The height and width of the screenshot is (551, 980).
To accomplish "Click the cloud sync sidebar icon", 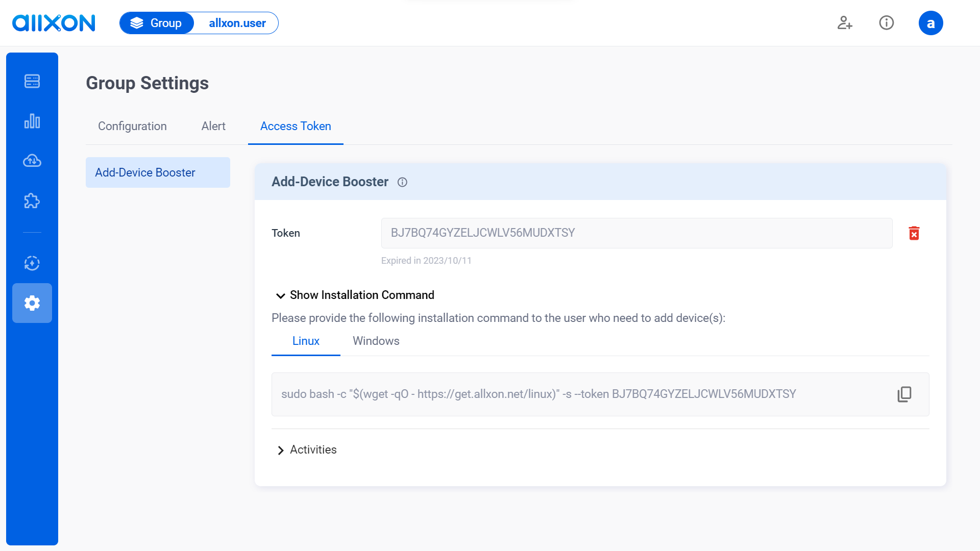I will tap(32, 161).
